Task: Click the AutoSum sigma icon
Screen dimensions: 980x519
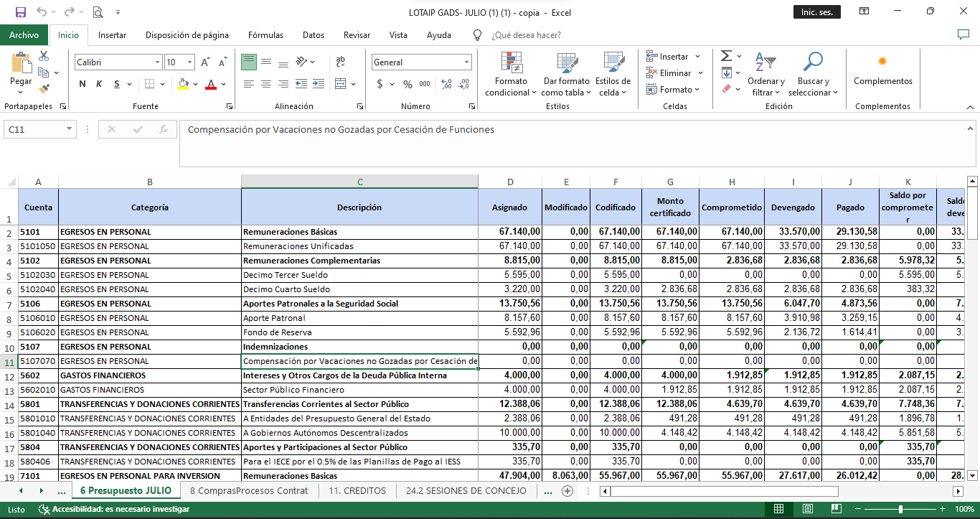Action: pos(726,56)
